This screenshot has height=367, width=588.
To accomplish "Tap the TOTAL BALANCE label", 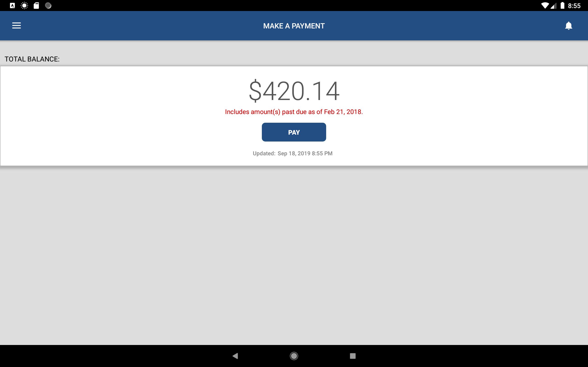I will tap(32, 59).
